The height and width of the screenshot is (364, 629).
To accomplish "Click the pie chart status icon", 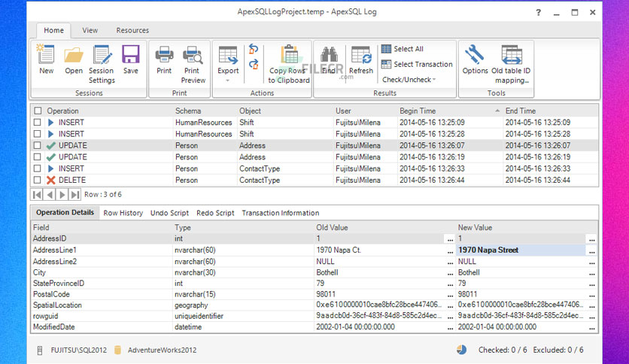I will coord(462,350).
